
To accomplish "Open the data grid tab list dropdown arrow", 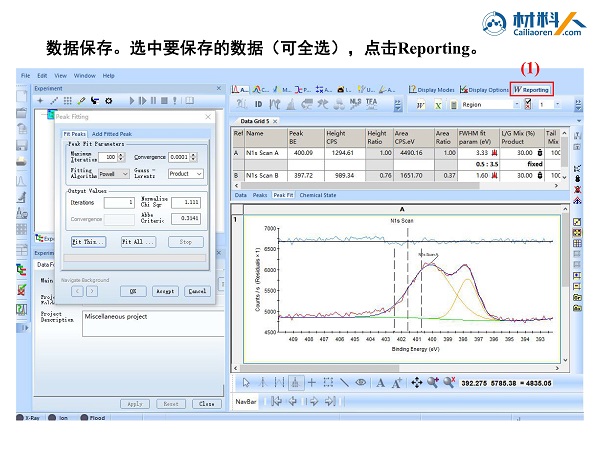I will point(579,121).
